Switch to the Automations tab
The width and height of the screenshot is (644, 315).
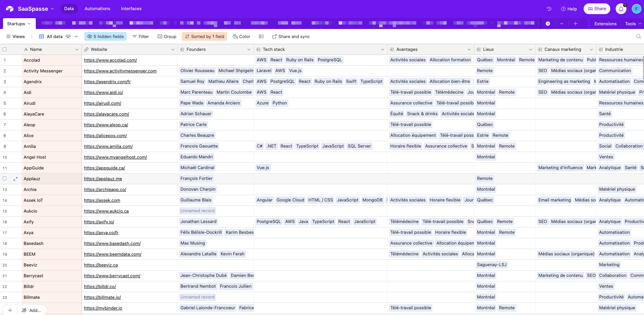pyautogui.click(x=97, y=9)
